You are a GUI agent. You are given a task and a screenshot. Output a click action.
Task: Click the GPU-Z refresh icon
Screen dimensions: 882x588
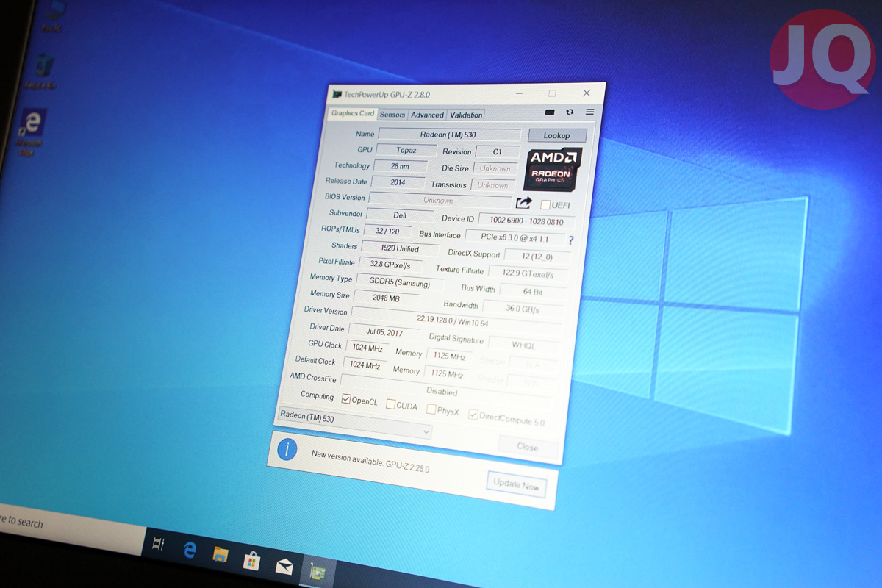(570, 112)
